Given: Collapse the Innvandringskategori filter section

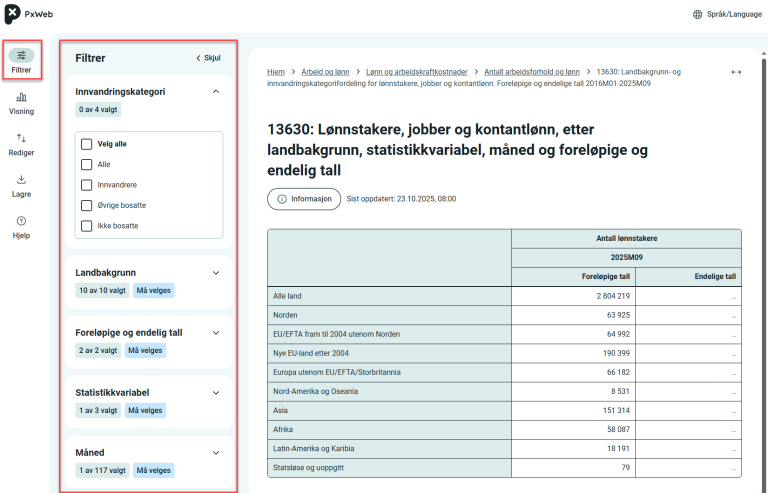Looking at the screenshot, I should pos(216,92).
